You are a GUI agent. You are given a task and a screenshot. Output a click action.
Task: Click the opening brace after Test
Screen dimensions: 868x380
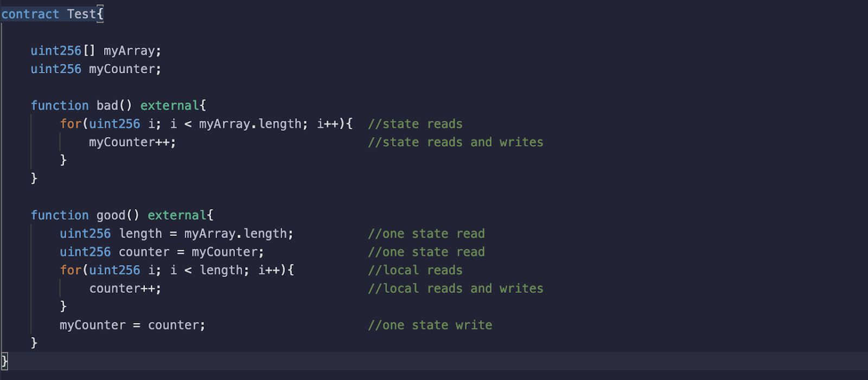pos(100,14)
